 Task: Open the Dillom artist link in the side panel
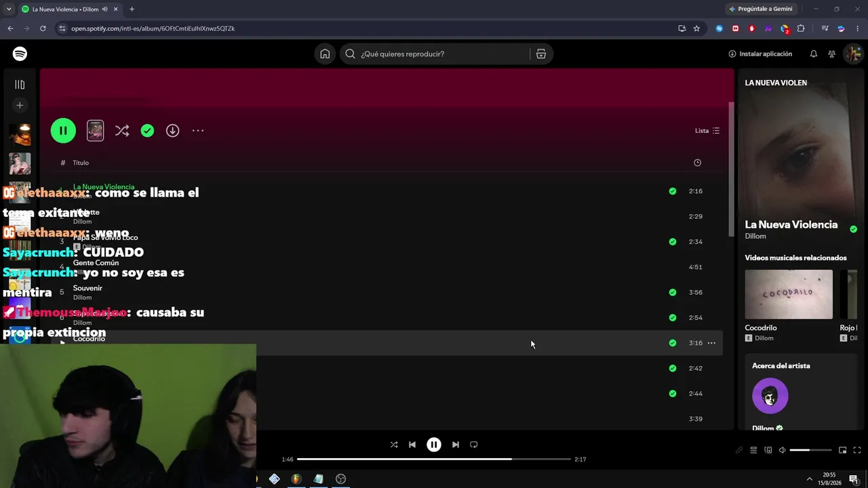755,237
